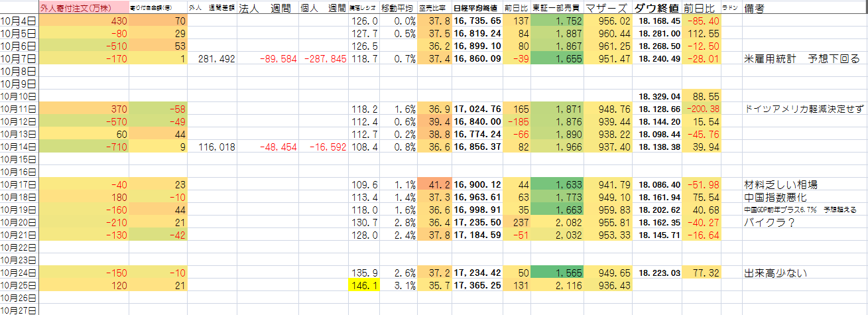Select the cell containing 281,492
Screen dimensions: 868x315
pos(217,59)
